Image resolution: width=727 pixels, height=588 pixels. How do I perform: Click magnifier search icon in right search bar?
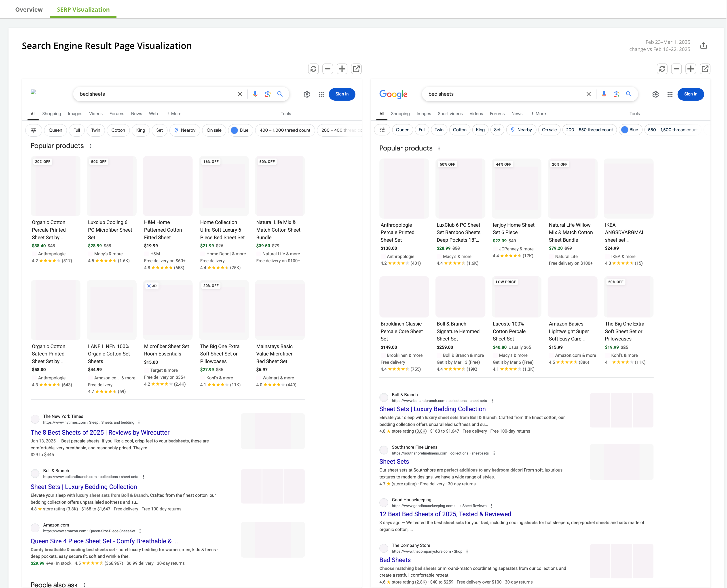629,94
